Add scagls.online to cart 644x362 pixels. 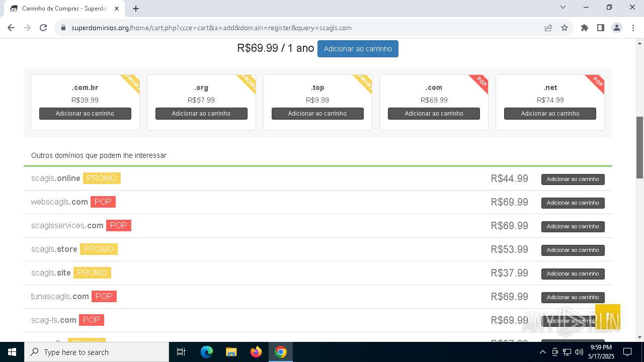[x=573, y=179]
